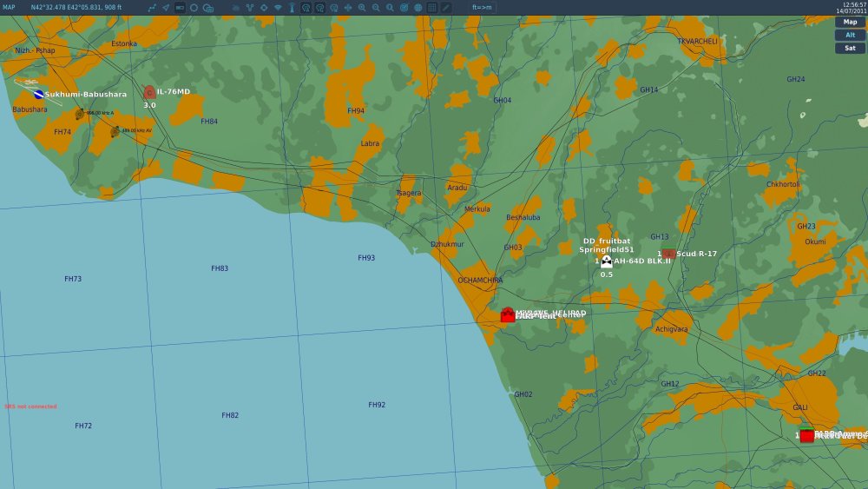868x489 pixels.
Task: Toggle the wifi-style signal filter icon
Action: click(277, 7)
